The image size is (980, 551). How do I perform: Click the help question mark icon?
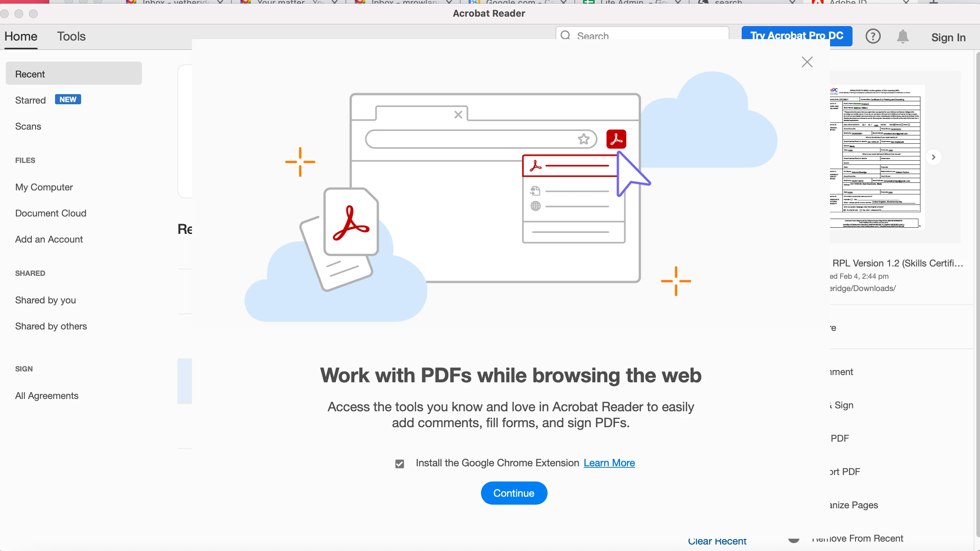click(x=873, y=37)
